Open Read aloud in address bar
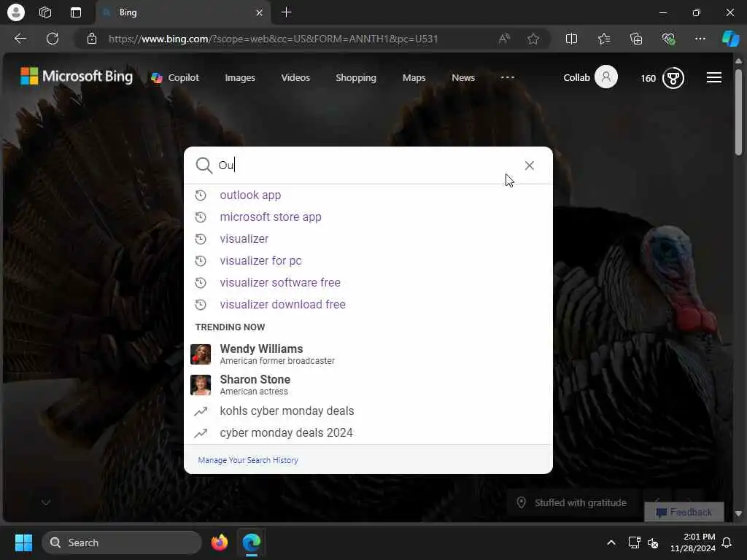Viewport: 747px width, 560px height. pyautogui.click(x=504, y=39)
